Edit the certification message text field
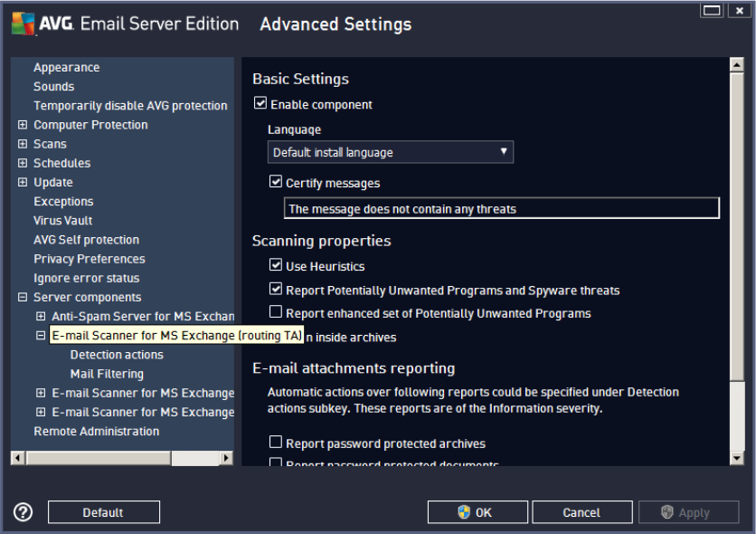The width and height of the screenshot is (756, 534). point(501,208)
